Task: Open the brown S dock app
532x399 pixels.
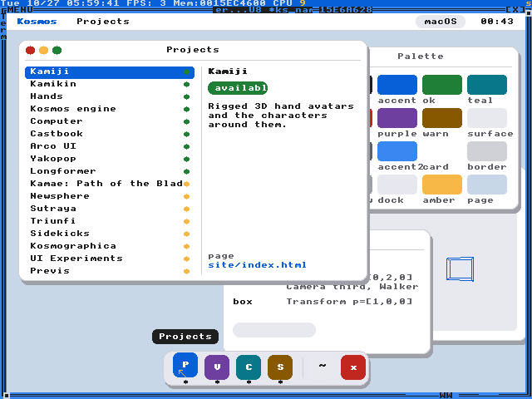Action: click(280, 367)
